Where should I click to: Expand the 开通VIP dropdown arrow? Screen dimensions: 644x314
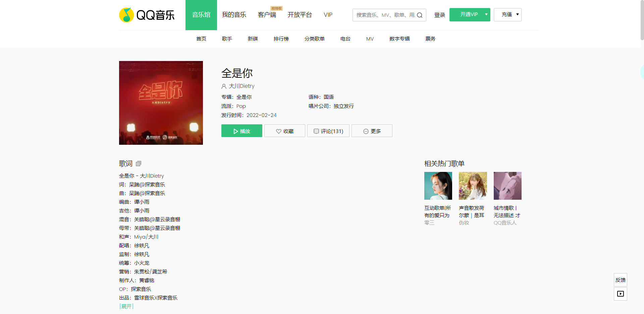tap(486, 14)
